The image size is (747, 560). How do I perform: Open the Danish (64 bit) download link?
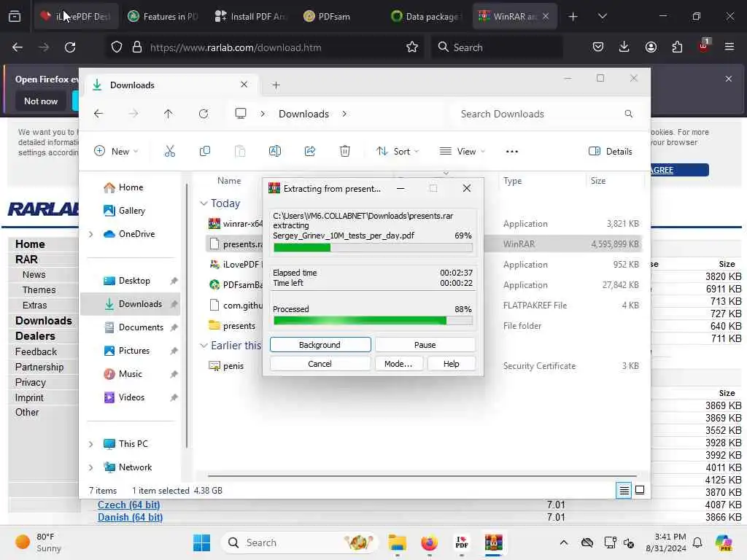click(x=130, y=517)
